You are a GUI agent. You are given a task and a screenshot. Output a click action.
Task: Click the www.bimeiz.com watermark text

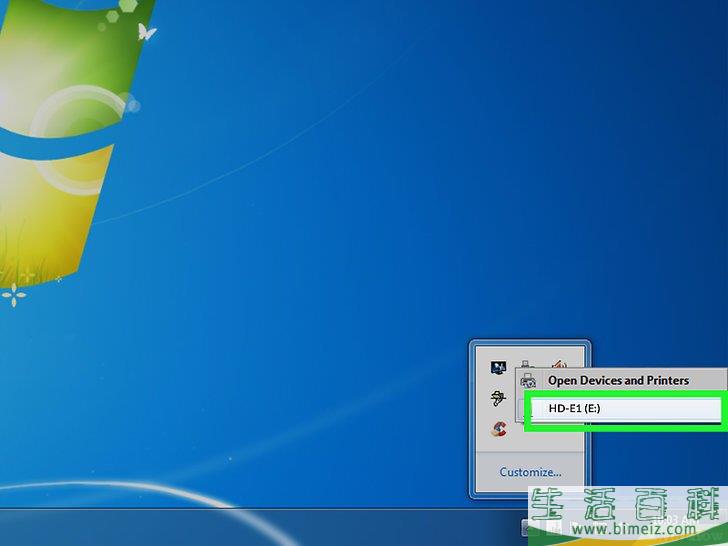point(638,528)
